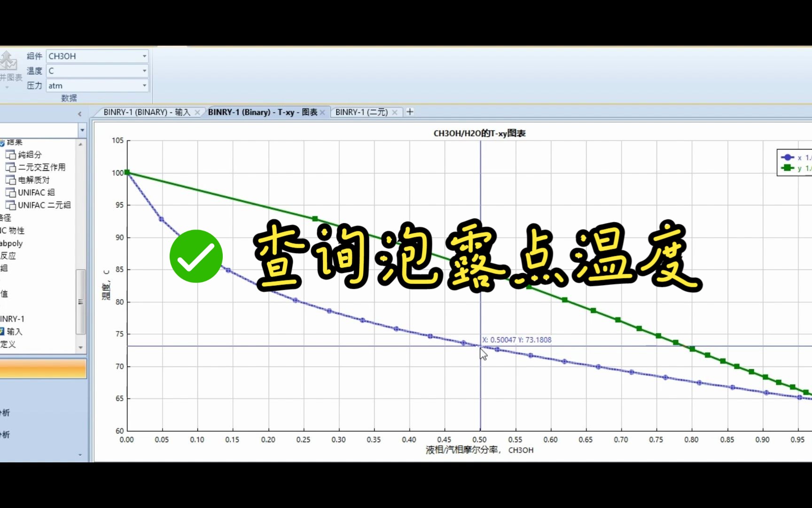Open the 二元交互作用 form in the tree
Viewport: 812px width, 508px height.
(42, 167)
